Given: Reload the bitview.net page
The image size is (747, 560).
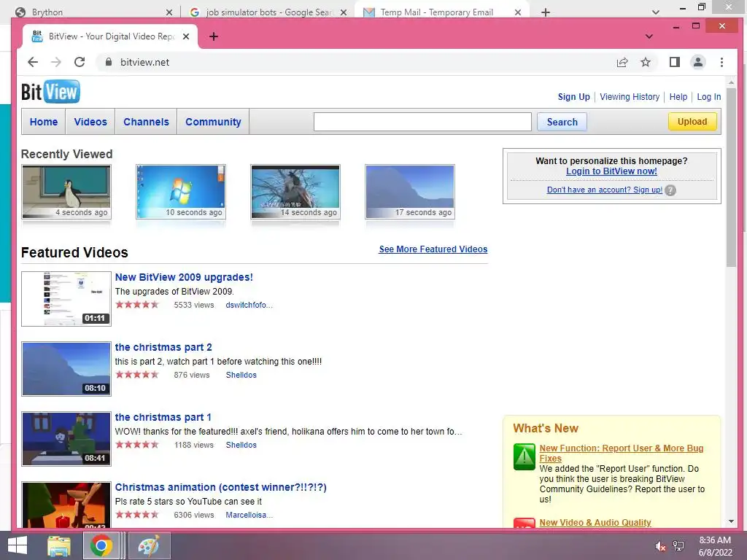Looking at the screenshot, I should [80, 62].
